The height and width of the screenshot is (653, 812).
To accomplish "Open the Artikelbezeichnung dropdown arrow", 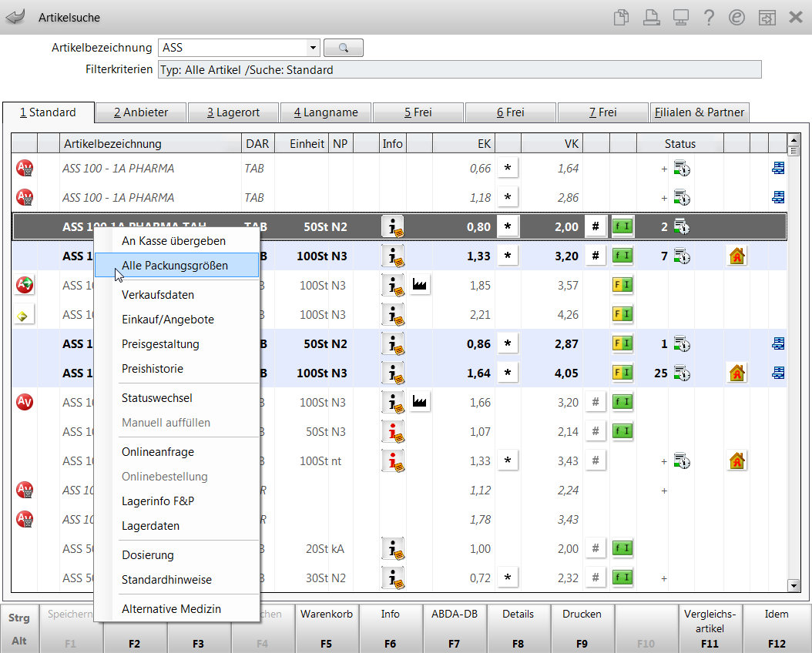I will point(313,48).
